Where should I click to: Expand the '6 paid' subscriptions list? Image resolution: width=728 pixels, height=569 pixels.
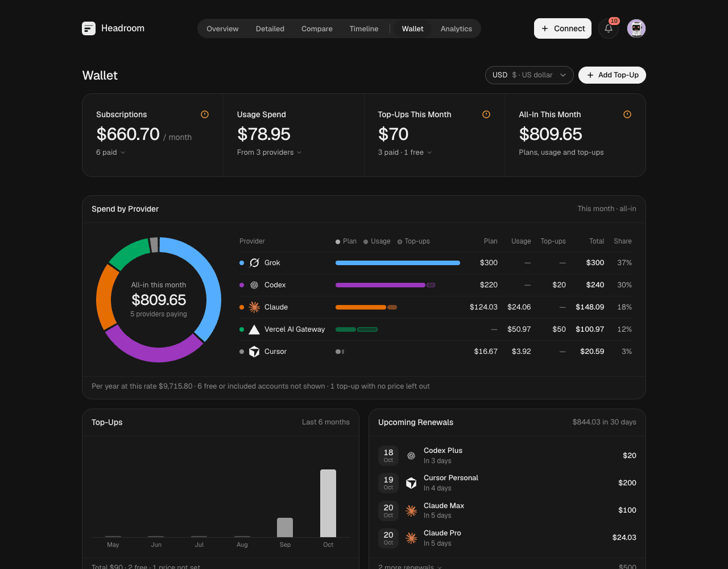click(x=110, y=152)
